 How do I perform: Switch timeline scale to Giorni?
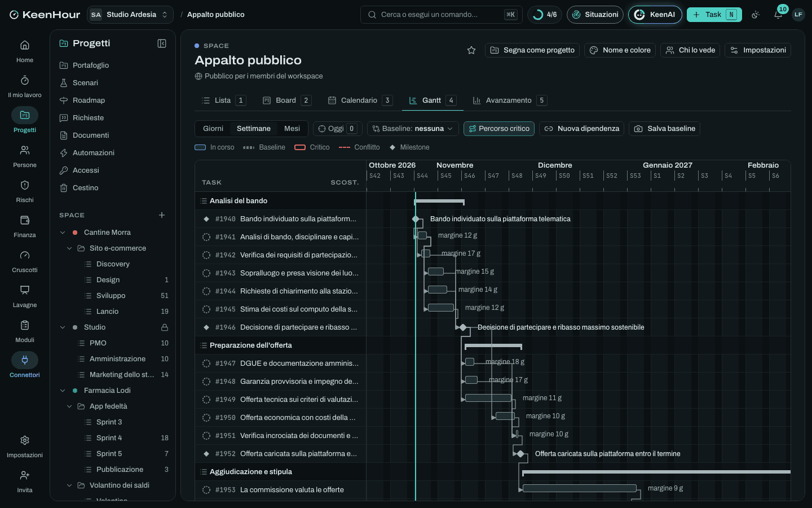click(x=213, y=129)
